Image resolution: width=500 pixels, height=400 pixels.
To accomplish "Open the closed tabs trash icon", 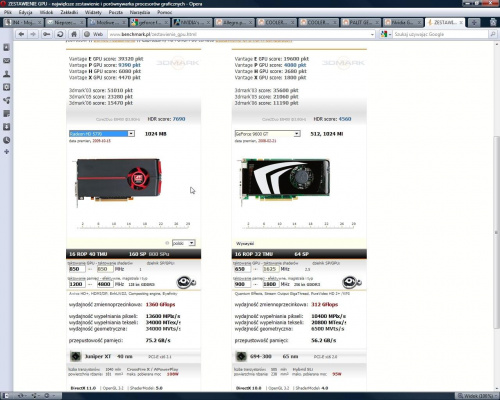I will tap(493, 22).
